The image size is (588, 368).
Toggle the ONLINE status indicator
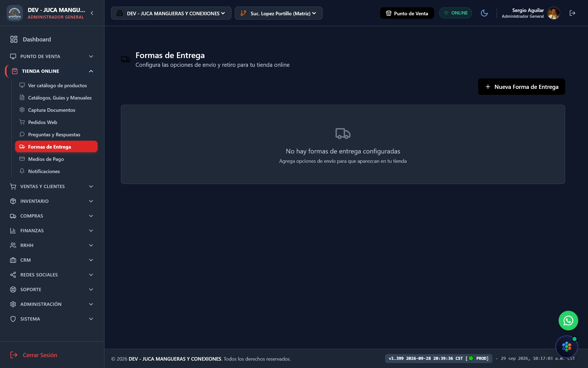click(x=455, y=13)
